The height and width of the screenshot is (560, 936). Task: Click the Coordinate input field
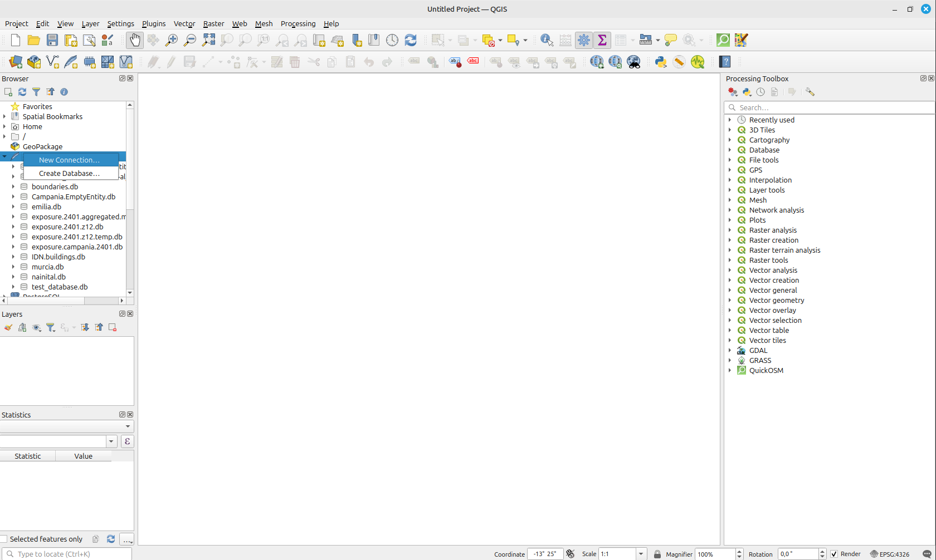pos(545,554)
